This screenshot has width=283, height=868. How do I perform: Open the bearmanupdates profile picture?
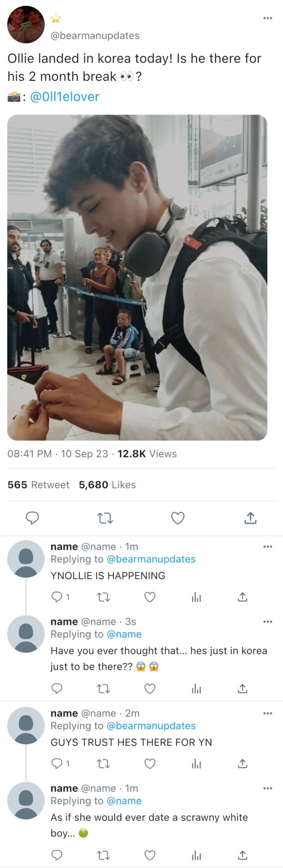pos(26,24)
